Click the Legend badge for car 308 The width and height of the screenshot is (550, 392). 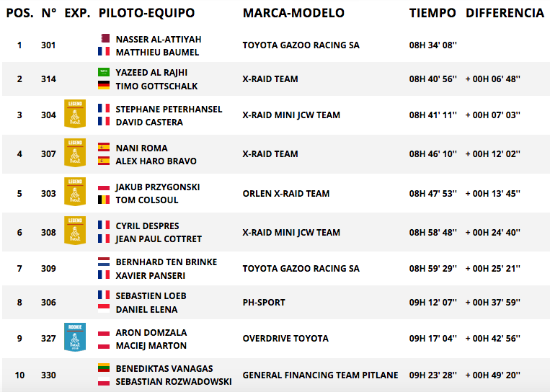pyautogui.click(x=75, y=231)
